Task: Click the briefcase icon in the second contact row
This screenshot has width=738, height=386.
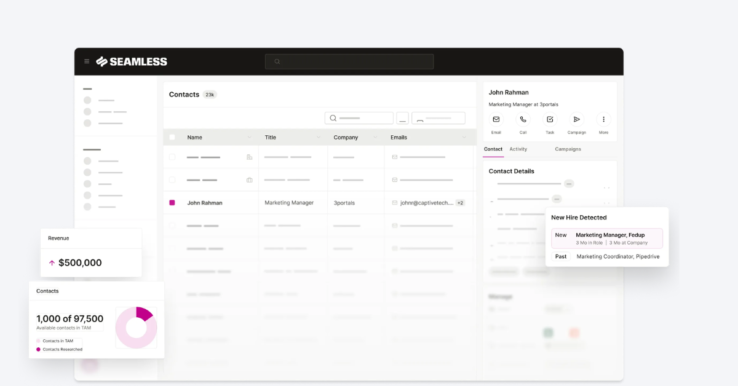Action: [x=249, y=180]
